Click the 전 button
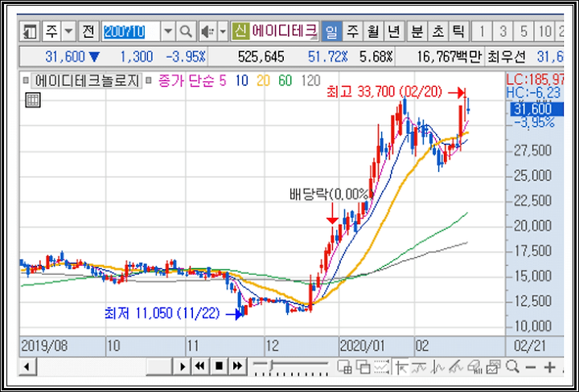Image resolution: width=579 pixels, height=392 pixels. click(x=88, y=32)
